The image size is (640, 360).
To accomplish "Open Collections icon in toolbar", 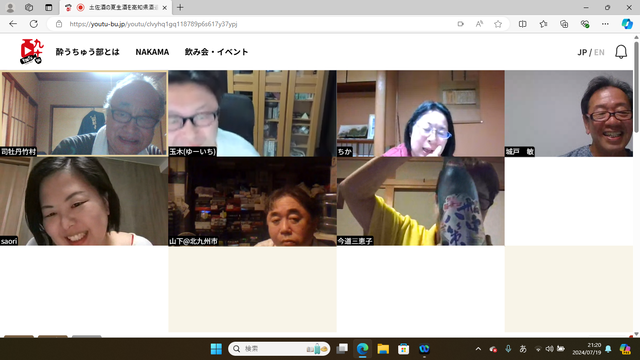I will 564,24.
